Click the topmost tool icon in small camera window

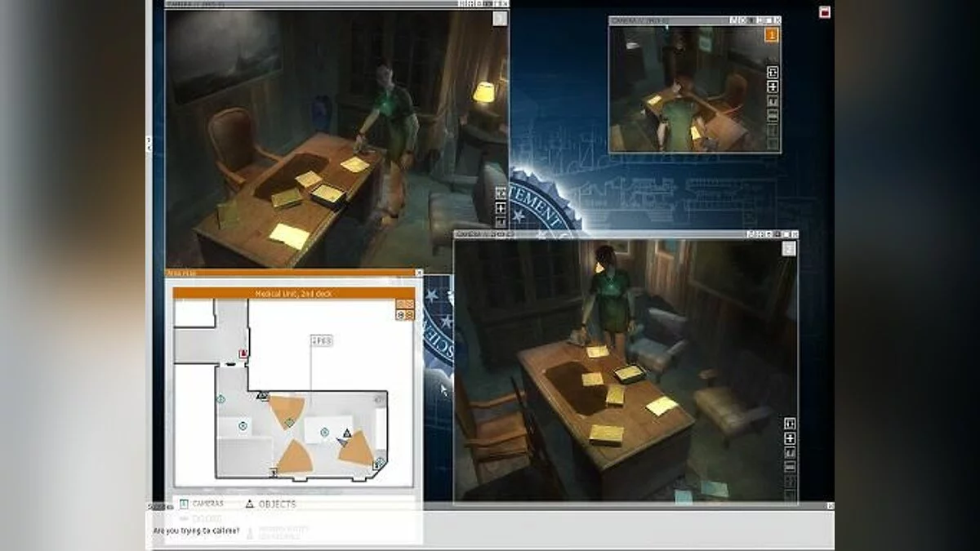tap(773, 73)
